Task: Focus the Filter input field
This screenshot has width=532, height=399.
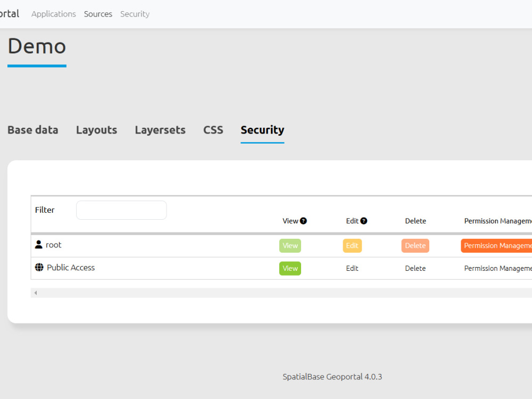Action: pos(121,210)
